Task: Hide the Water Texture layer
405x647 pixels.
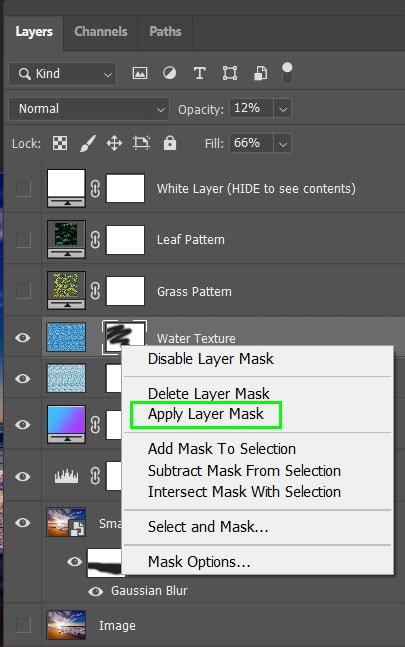Action: click(23, 338)
